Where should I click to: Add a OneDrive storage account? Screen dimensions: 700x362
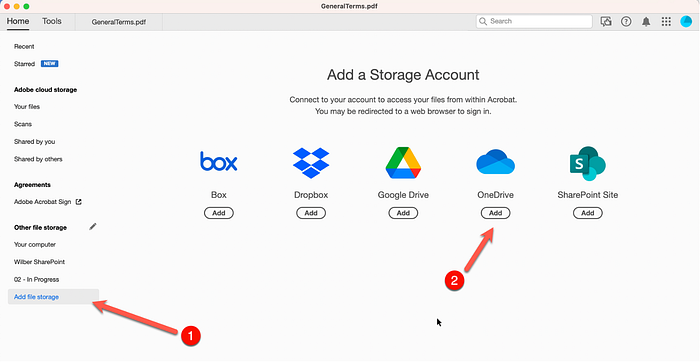click(496, 213)
